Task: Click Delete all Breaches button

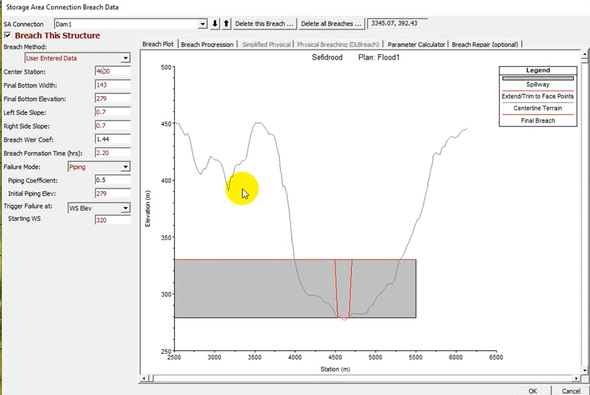Action: [331, 24]
